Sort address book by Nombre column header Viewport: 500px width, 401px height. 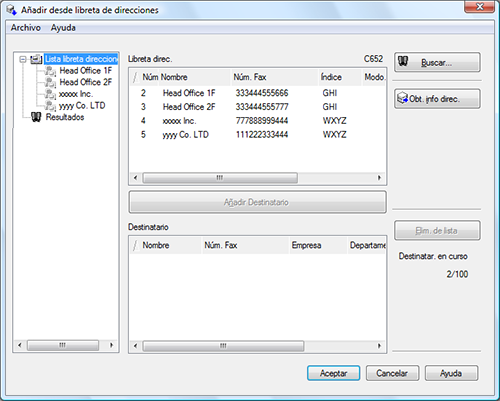pos(195,77)
